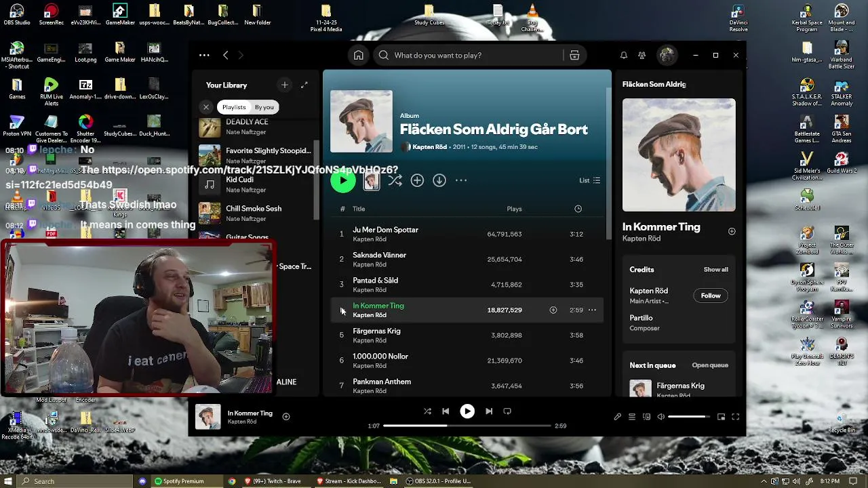Select the Playlists filter chip
The image size is (868, 488).
tap(234, 107)
